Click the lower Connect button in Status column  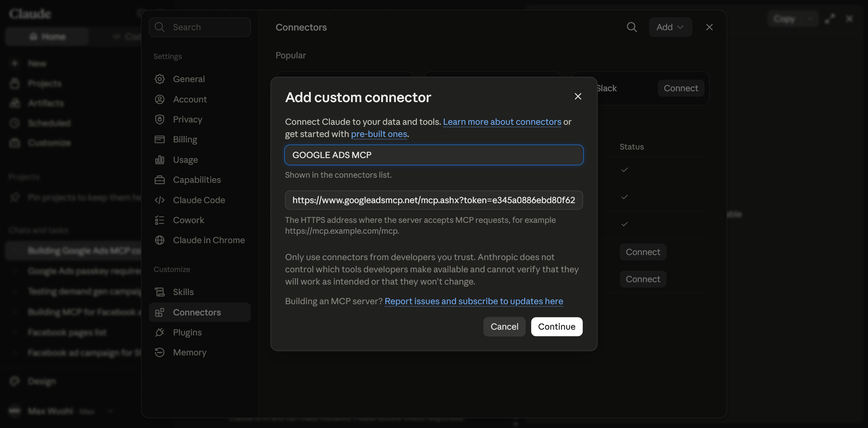click(643, 279)
